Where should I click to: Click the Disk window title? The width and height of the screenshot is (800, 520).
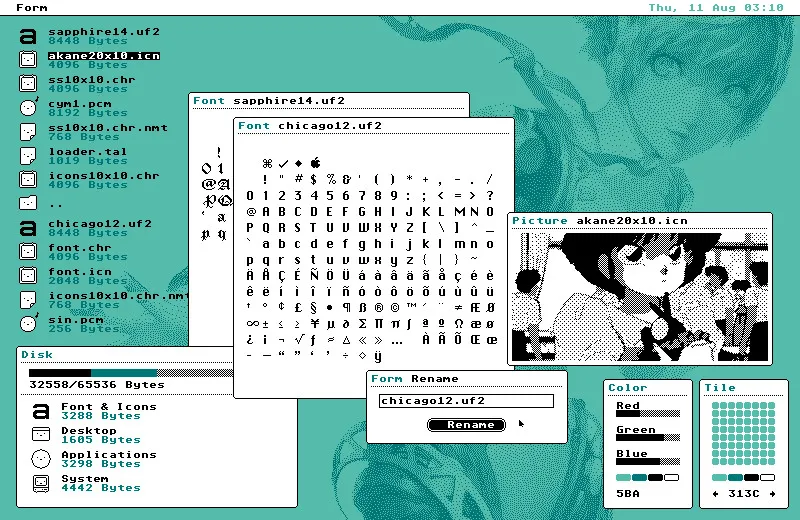click(x=37, y=354)
